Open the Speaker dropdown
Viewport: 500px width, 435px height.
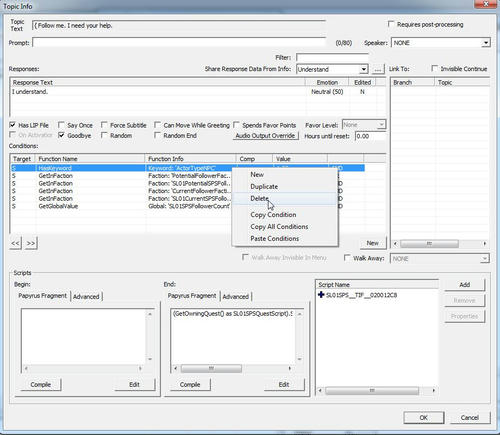coord(486,43)
